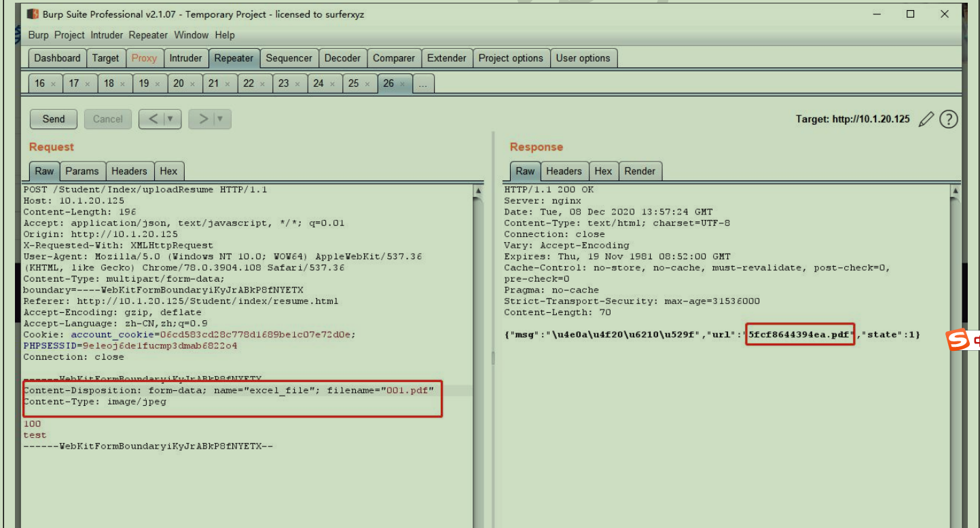
Task: Close repeater tab 22
Action: tap(262, 84)
